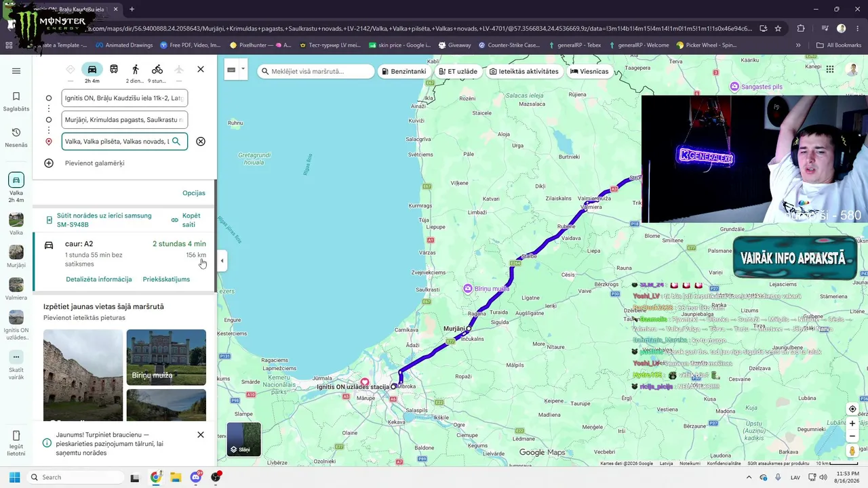Click Kopēt saiti copy link
Viewport: 868px width, 488px height.
click(x=186, y=220)
